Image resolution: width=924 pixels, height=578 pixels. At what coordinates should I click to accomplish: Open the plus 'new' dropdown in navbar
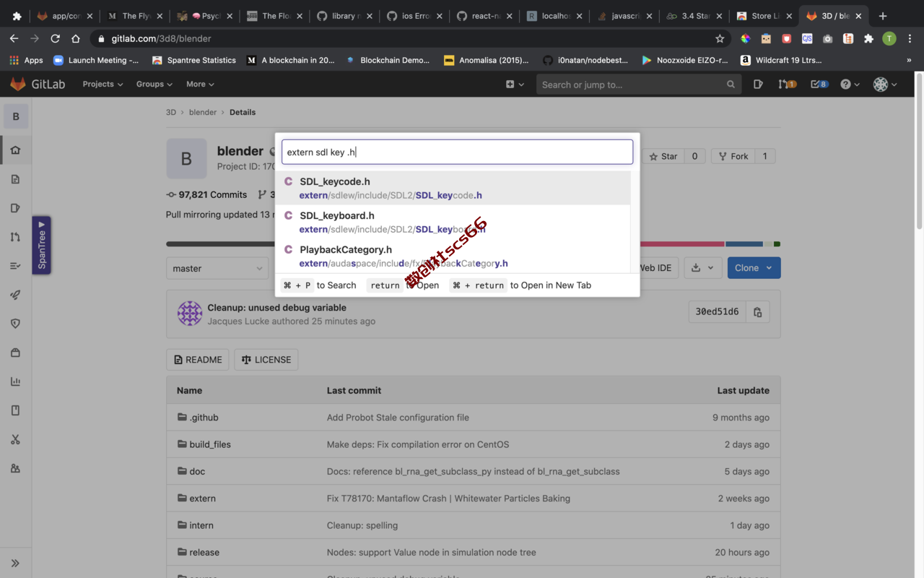514,85
